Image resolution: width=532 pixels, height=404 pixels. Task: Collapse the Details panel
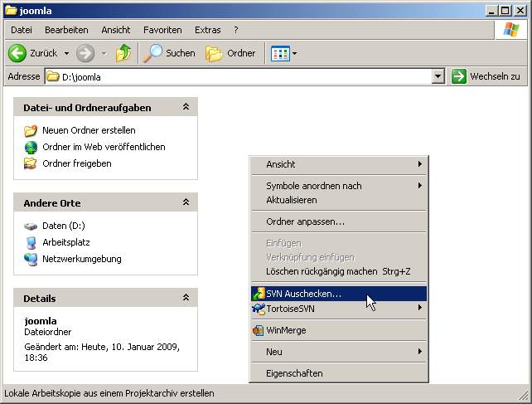186,298
